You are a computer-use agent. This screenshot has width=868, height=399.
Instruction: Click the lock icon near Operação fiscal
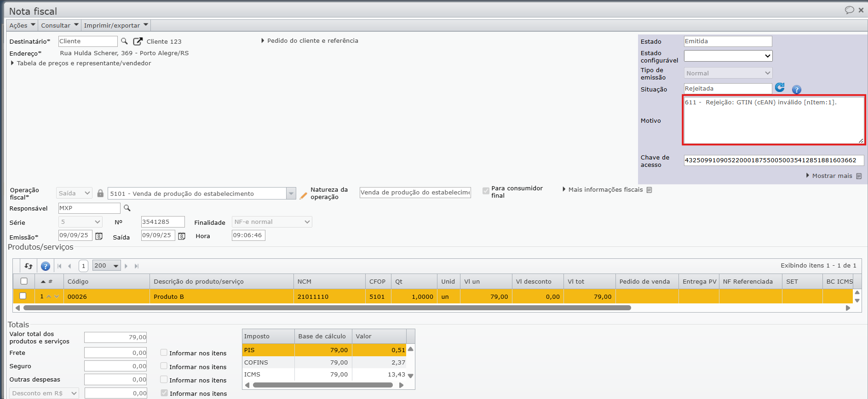(100, 193)
